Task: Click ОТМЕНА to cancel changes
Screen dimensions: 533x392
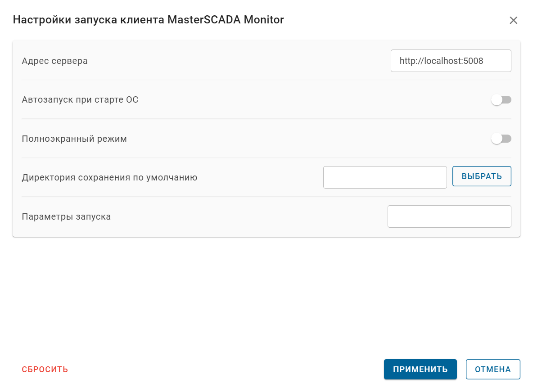Action: (492, 369)
